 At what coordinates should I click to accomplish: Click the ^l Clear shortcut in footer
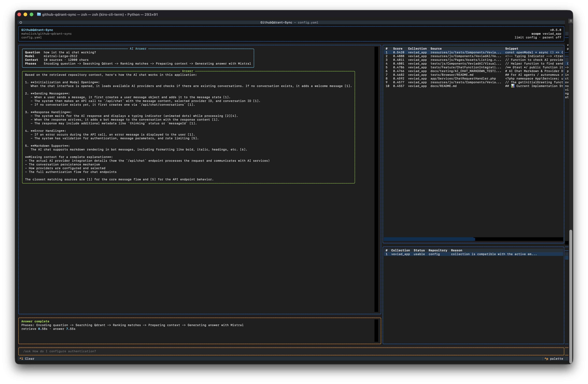tap(27, 359)
